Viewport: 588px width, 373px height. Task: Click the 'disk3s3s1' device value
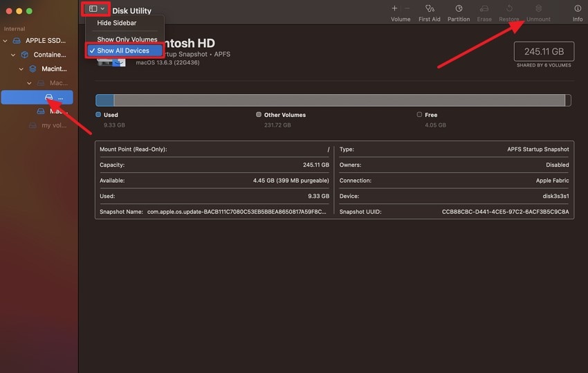point(555,196)
